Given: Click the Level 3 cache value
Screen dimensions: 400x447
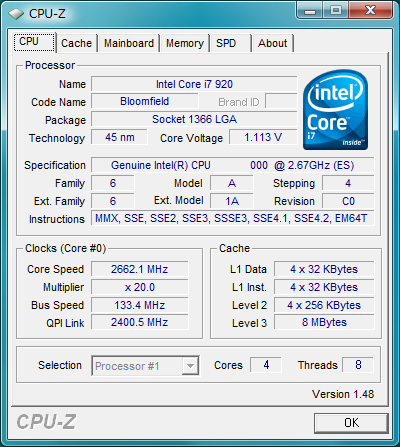Looking at the screenshot, I should 324,322.
